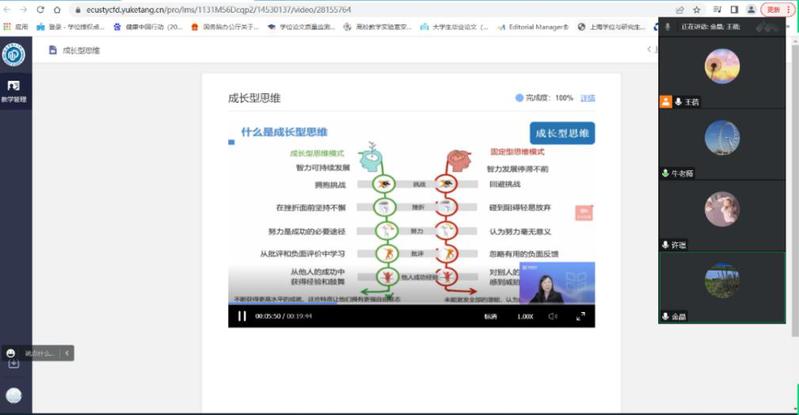Click the user avatar at sidebar bottom
Image resolution: width=799 pixels, height=415 pixels.
pos(14,395)
